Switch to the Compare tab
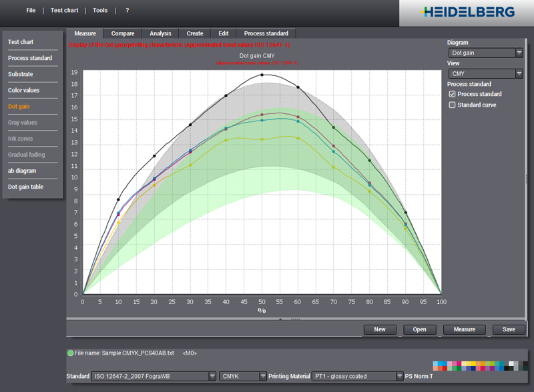534x392 pixels. [123, 33]
